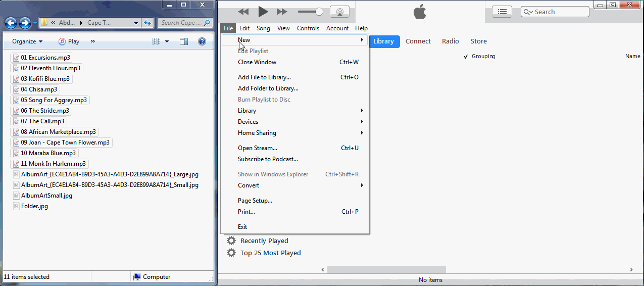Screen dimensions: 644x286
Task: Open the Song menu
Action: pyautogui.click(x=263, y=28)
